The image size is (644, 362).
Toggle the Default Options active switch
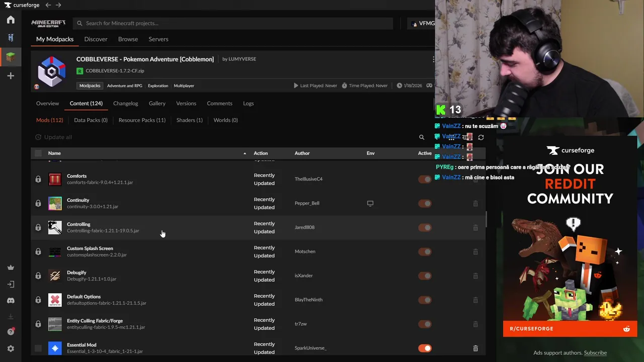pos(425,300)
